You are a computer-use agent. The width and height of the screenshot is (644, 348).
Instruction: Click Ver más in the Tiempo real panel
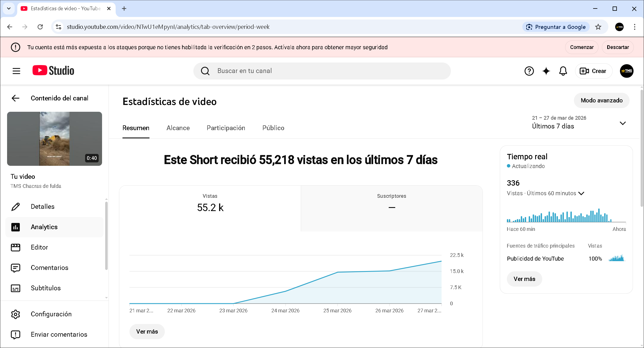[524, 279]
